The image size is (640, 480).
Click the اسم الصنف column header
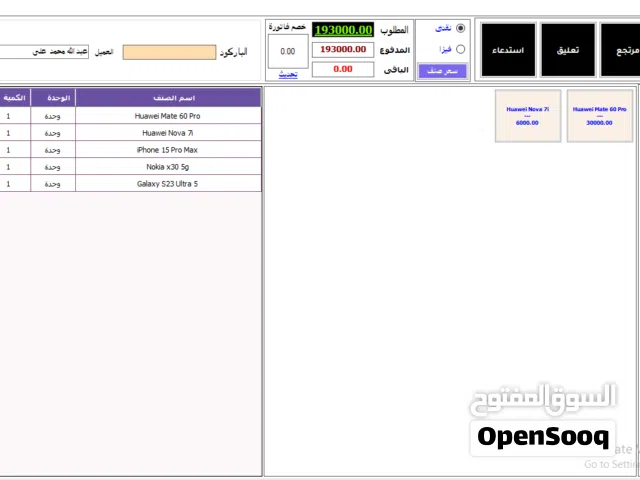coord(168,98)
